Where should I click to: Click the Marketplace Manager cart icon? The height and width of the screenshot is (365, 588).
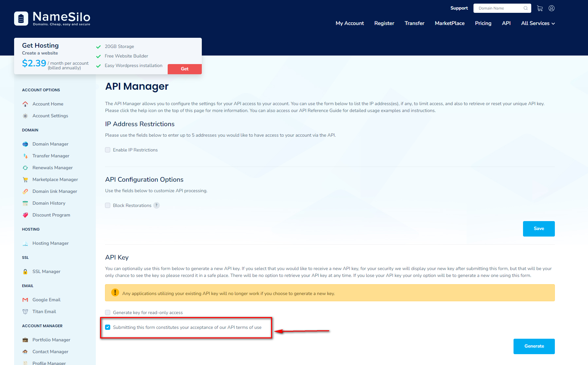pyautogui.click(x=25, y=179)
